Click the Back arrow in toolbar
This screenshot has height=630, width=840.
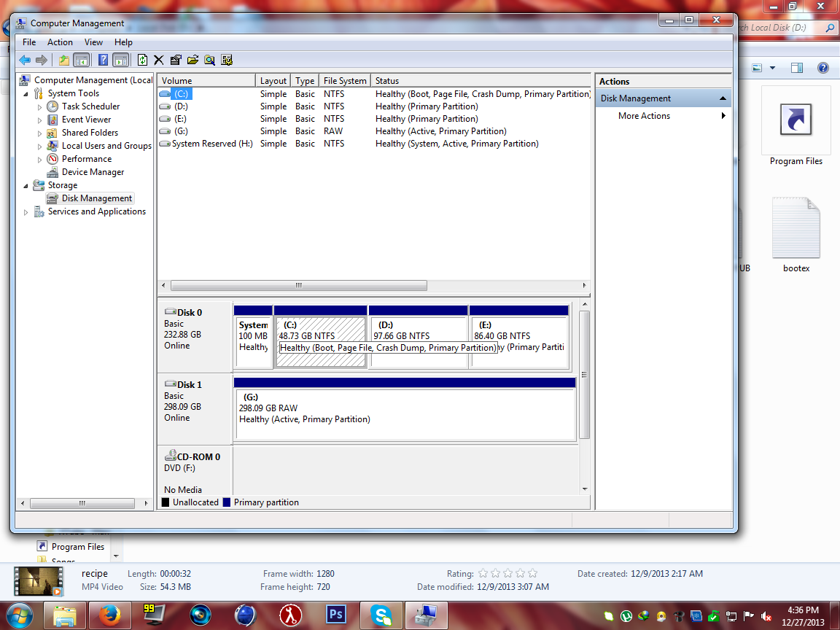25,60
